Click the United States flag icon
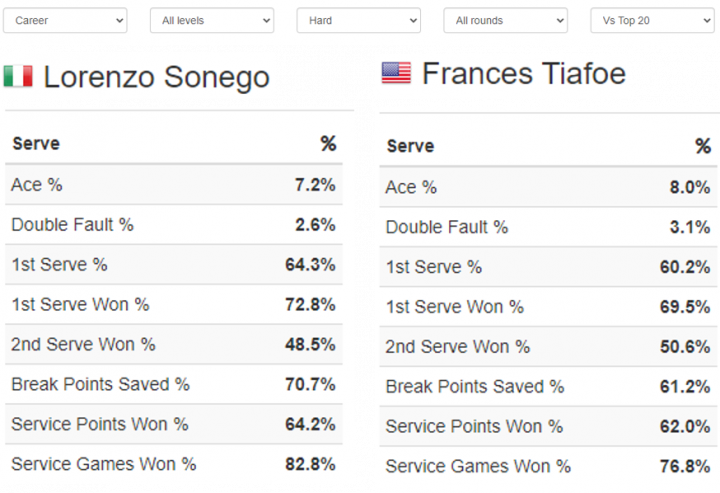Viewport: 720px width, 493px height. tap(396, 73)
